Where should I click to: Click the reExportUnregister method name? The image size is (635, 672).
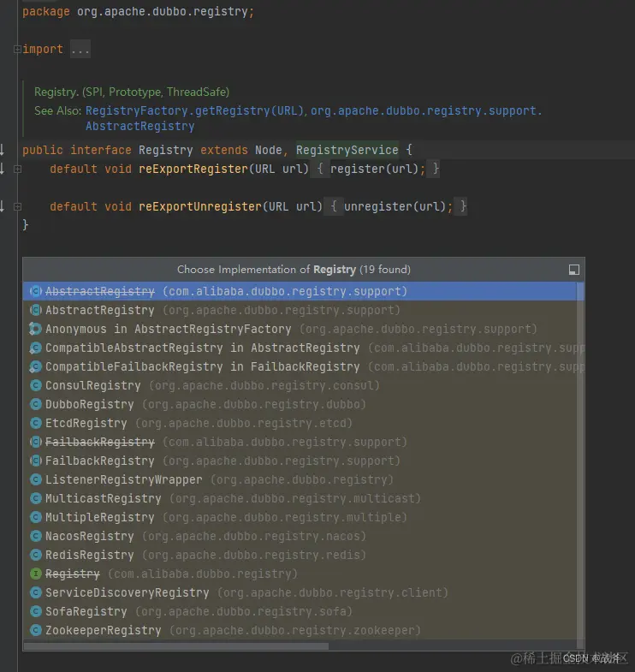200,206
